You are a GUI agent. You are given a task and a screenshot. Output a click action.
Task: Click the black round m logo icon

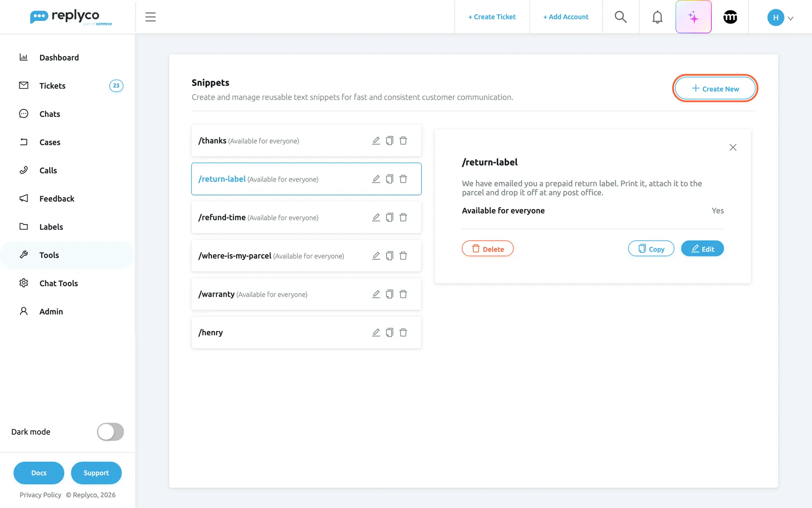730,17
